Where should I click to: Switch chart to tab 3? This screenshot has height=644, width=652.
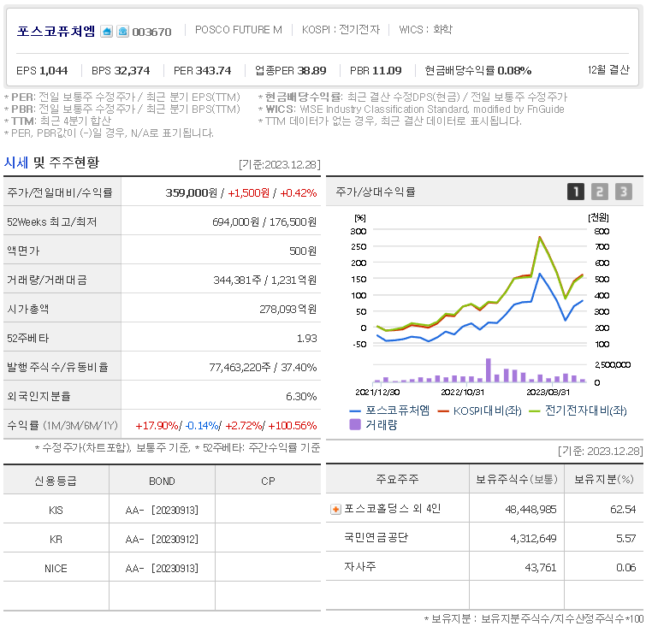tap(623, 192)
